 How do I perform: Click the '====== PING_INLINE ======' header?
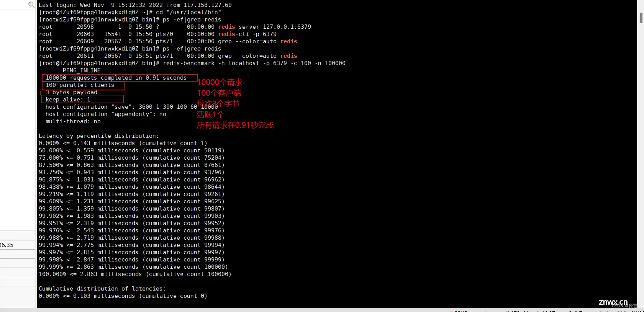[82, 70]
